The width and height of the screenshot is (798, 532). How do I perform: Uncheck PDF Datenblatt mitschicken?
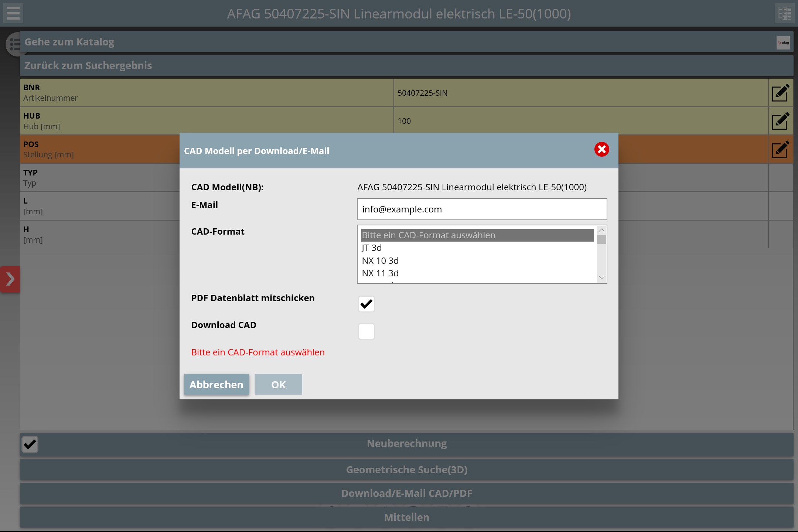pos(366,304)
